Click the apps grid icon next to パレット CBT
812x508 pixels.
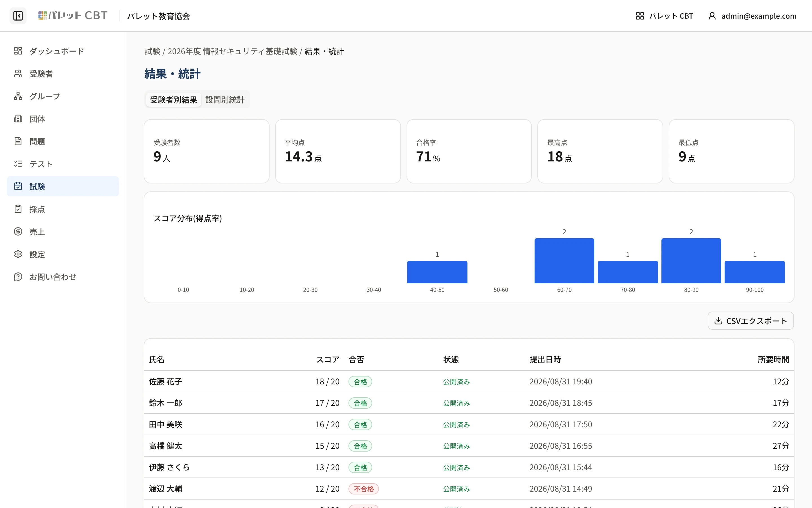click(640, 16)
